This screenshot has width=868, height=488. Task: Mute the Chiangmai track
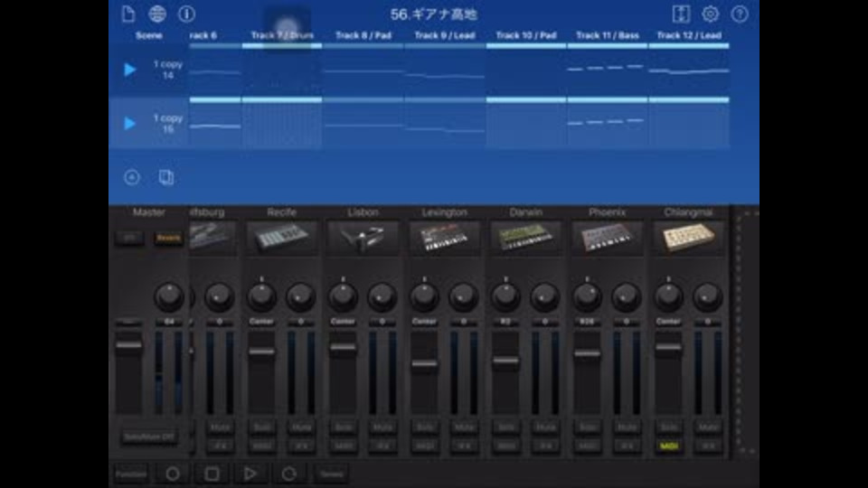[x=708, y=427]
